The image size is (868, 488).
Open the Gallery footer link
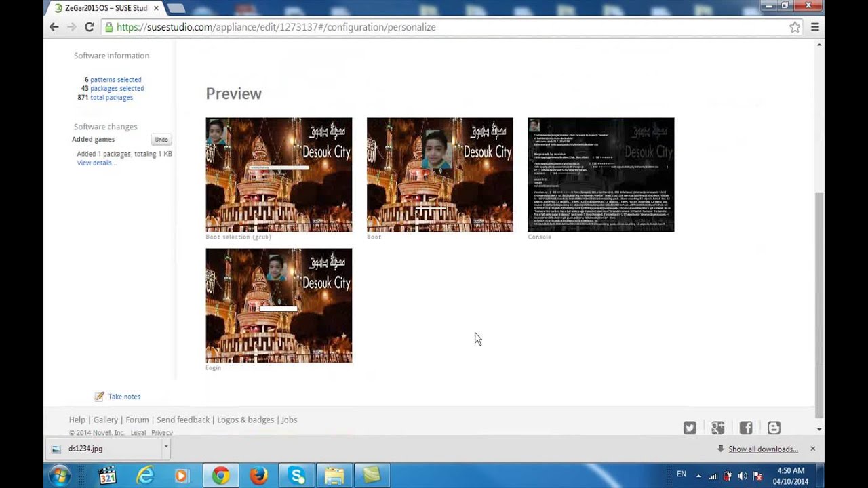pos(106,420)
